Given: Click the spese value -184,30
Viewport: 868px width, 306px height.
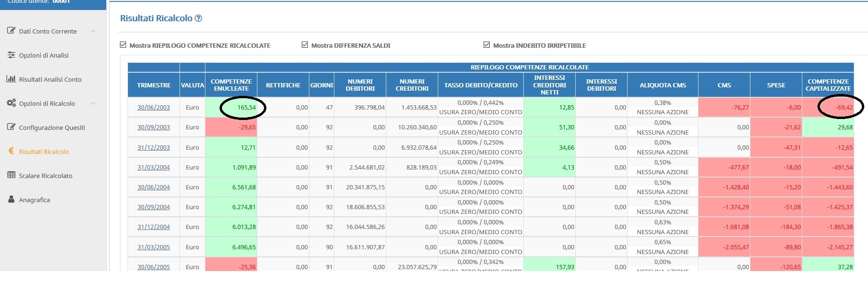Looking at the screenshot, I should 791,227.
